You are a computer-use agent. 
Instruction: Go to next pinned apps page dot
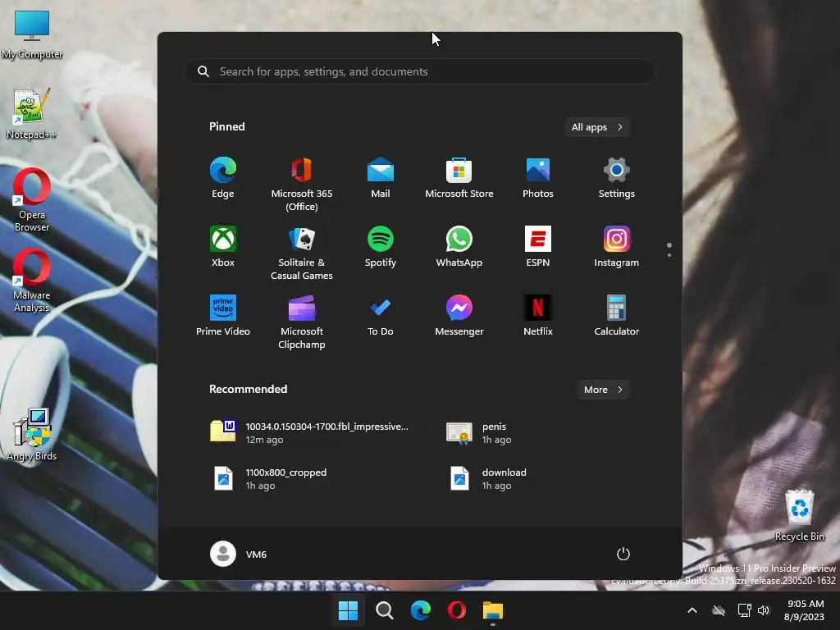click(669, 255)
